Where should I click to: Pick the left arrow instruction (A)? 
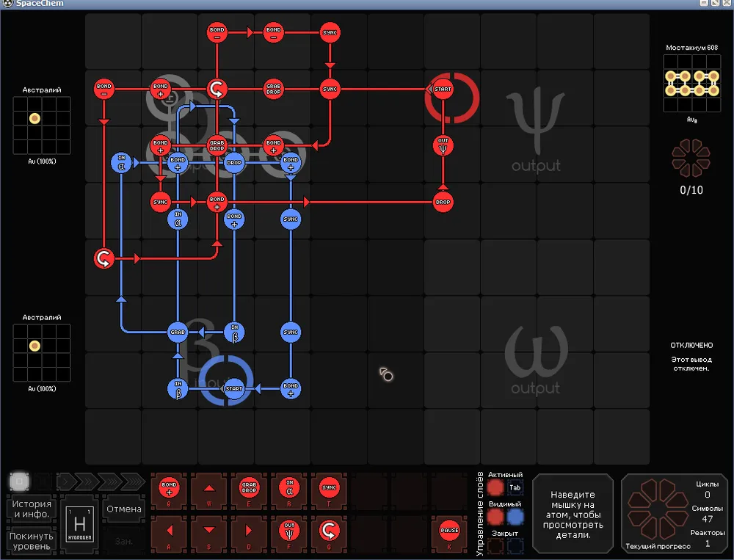tap(169, 533)
